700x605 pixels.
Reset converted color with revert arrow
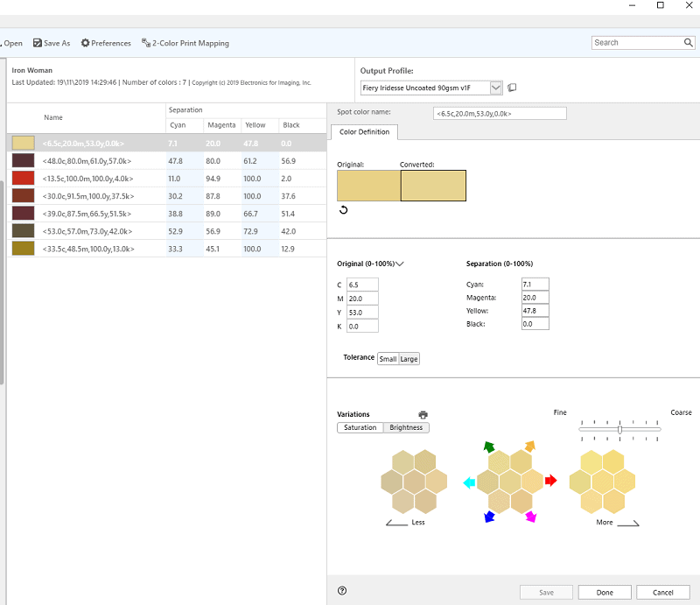coord(343,210)
